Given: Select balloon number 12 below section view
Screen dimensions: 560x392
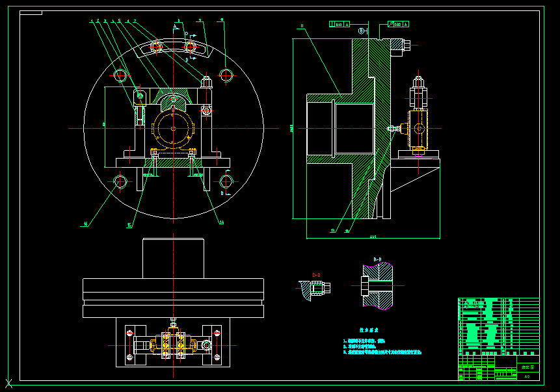Looking at the screenshot, I should pyautogui.click(x=347, y=231).
